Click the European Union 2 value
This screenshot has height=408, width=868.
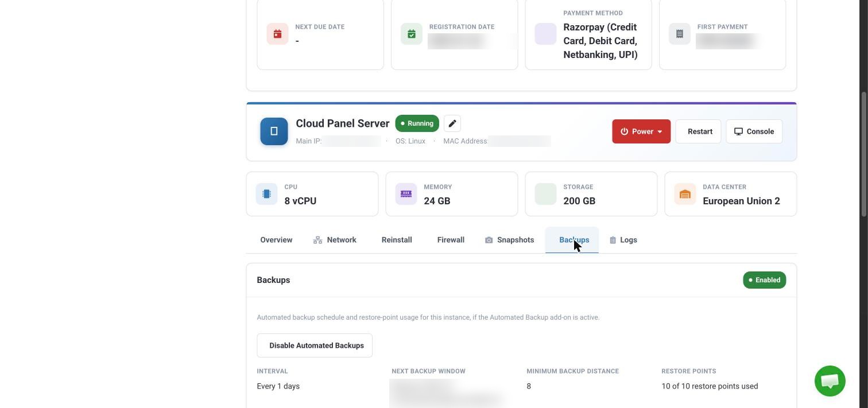click(x=741, y=201)
